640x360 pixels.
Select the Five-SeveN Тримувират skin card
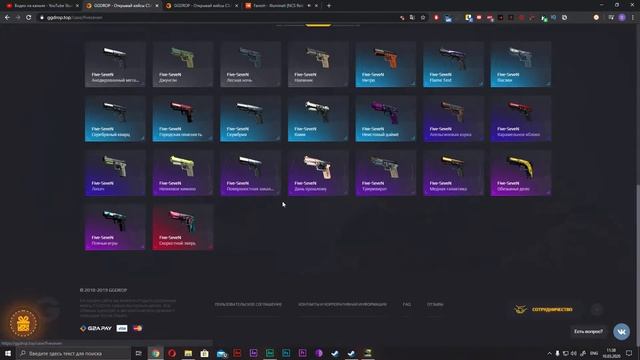tap(386, 173)
